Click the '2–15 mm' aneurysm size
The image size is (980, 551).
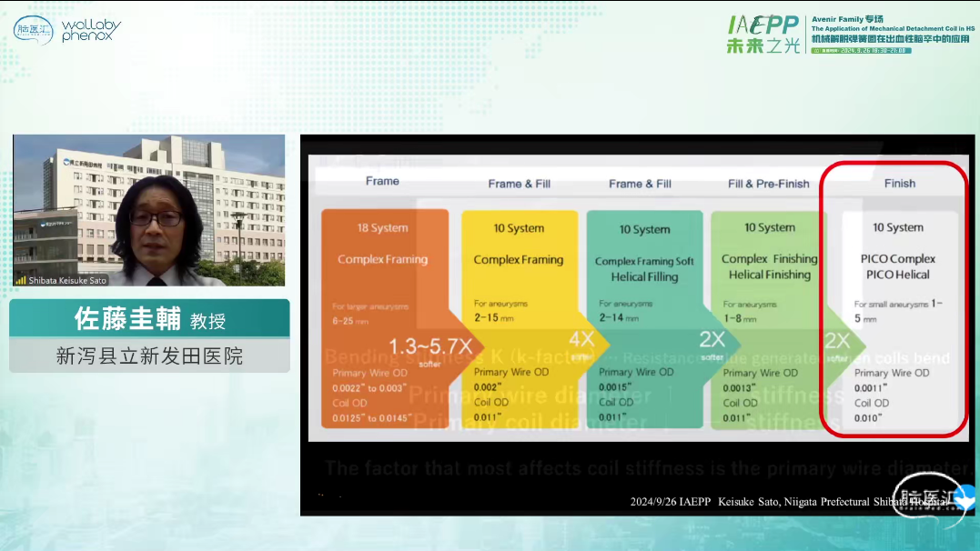tap(494, 318)
